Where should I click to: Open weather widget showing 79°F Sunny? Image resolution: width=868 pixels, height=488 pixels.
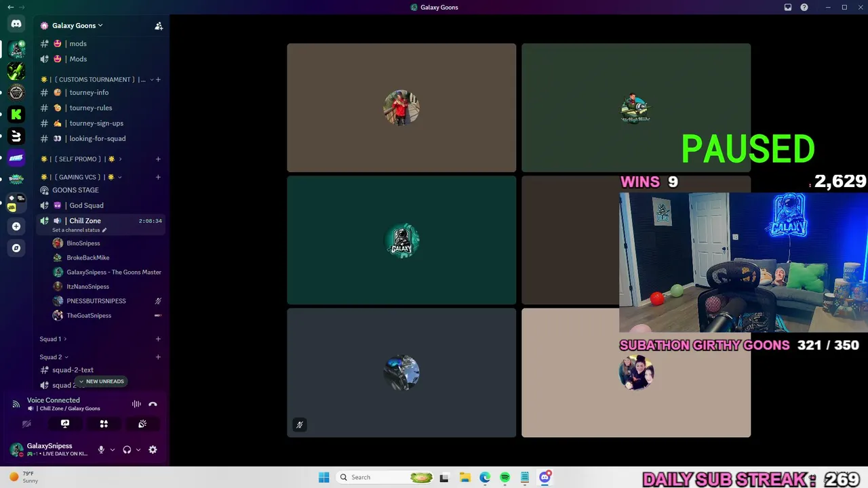[22, 477]
